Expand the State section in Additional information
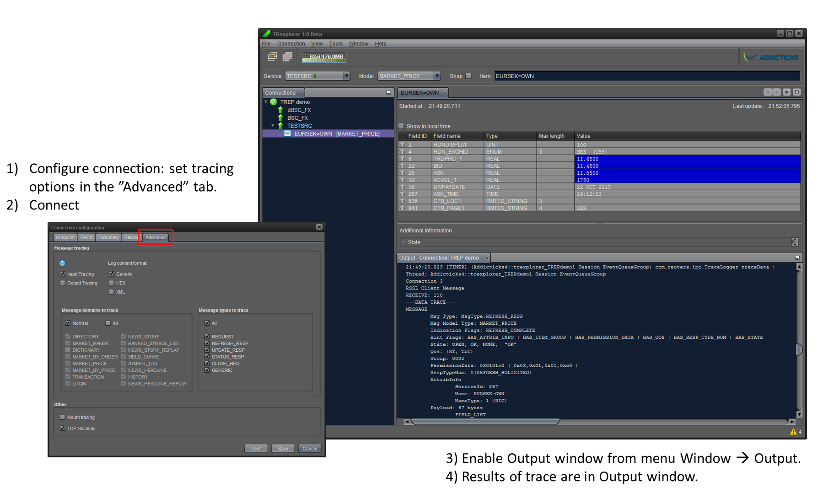 tap(404, 242)
